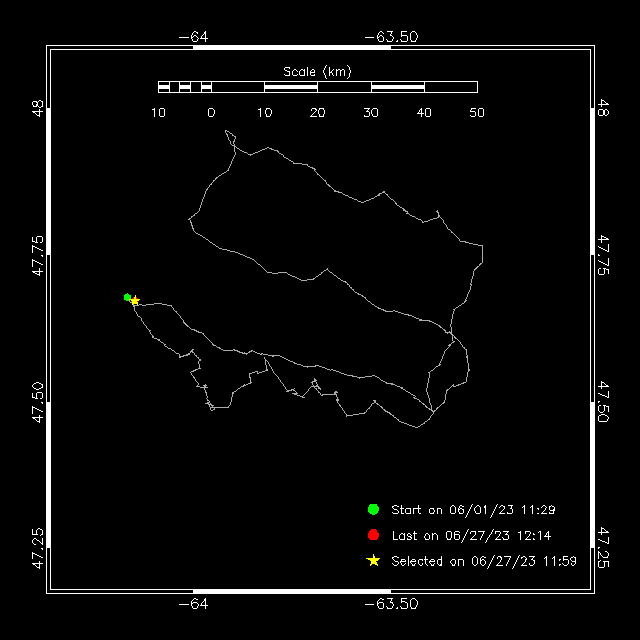Screen dimensions: 640x640
Task: Click the "Last on 06/27/23 12:14" legend text
Action: tap(471, 536)
